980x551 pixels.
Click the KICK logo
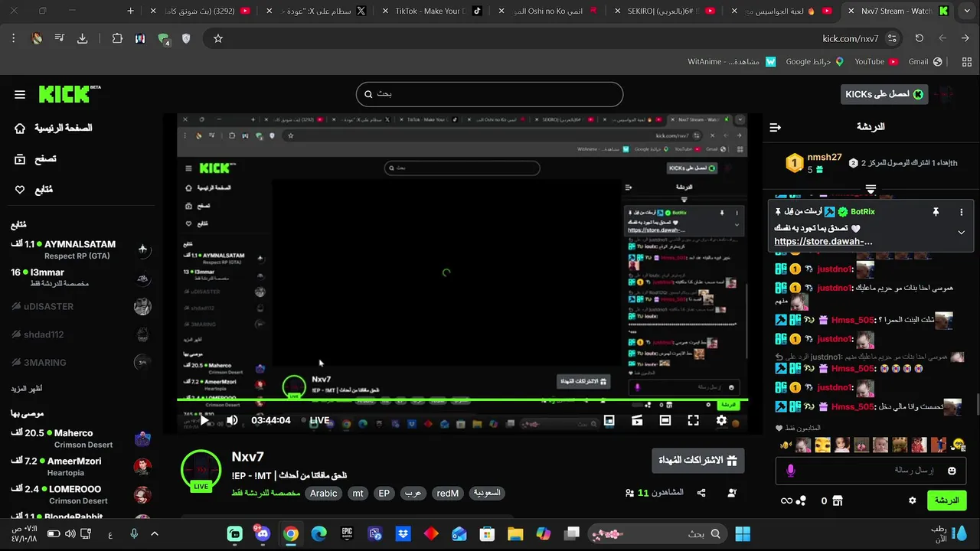point(70,93)
